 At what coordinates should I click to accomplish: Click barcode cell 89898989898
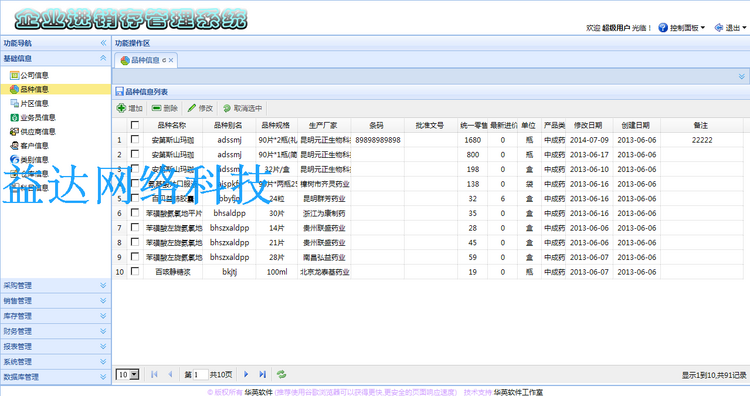378,140
